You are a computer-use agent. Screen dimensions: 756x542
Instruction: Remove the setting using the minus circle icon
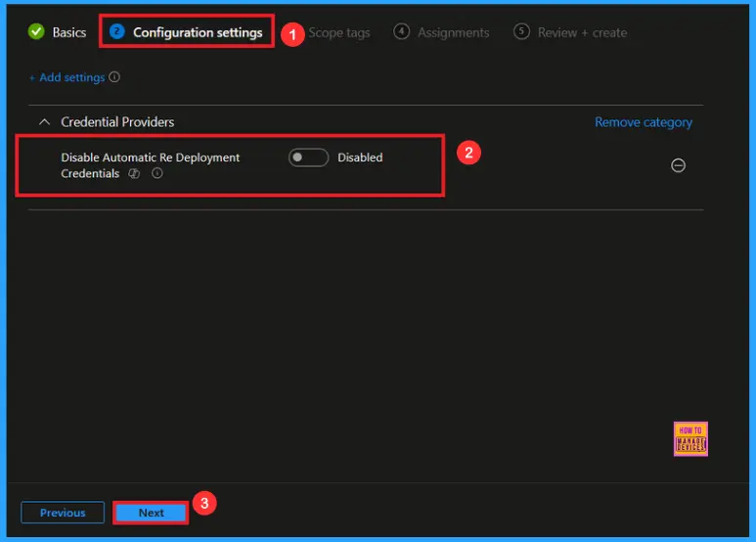[678, 165]
